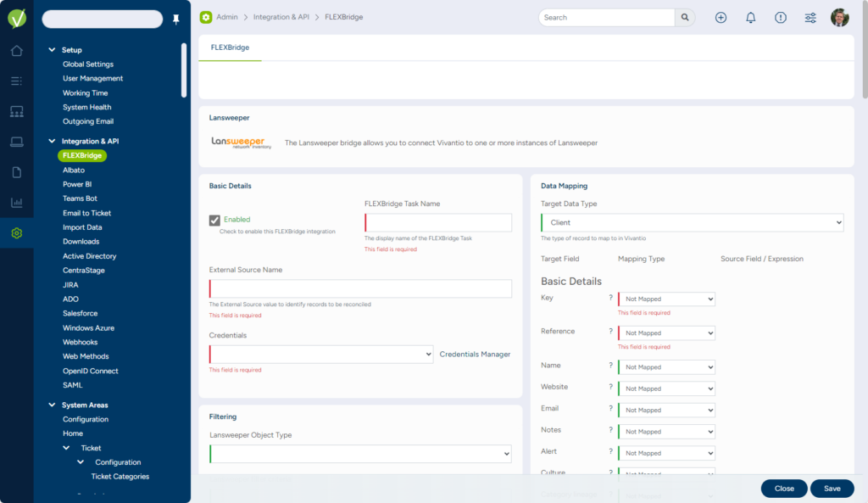Click the home icon in left rail
This screenshot has height=503, width=868.
pos(16,51)
